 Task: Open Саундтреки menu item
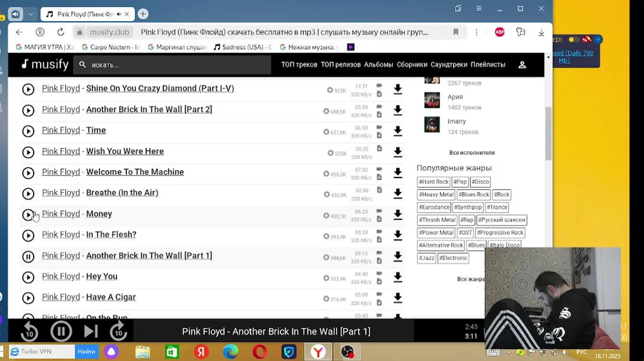[449, 65]
